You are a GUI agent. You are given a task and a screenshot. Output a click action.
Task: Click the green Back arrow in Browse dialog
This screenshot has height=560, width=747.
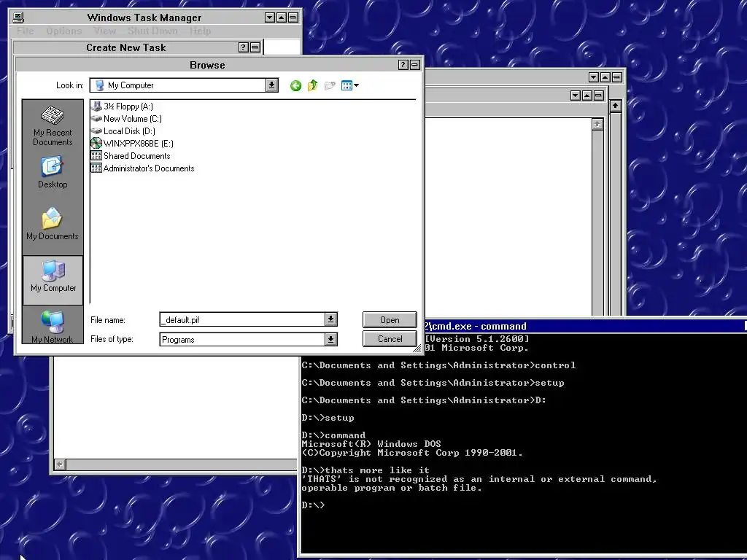[x=295, y=86]
